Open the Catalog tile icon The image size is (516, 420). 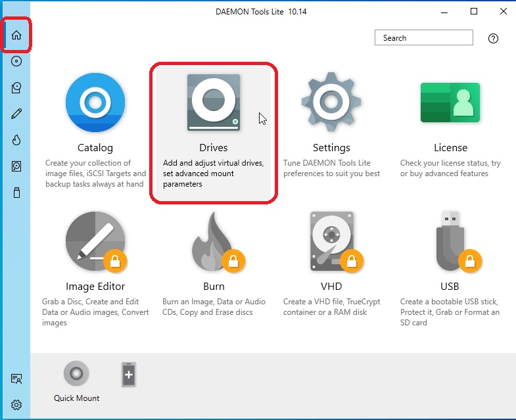(95, 103)
